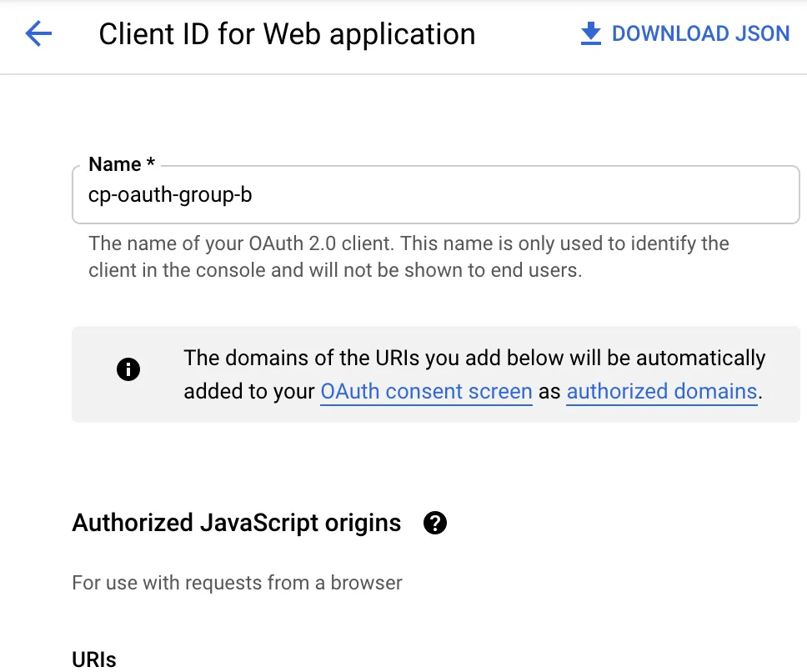Click the 'Authorized JavaScript origins' heading
807x672 pixels.
pyautogui.click(x=237, y=523)
